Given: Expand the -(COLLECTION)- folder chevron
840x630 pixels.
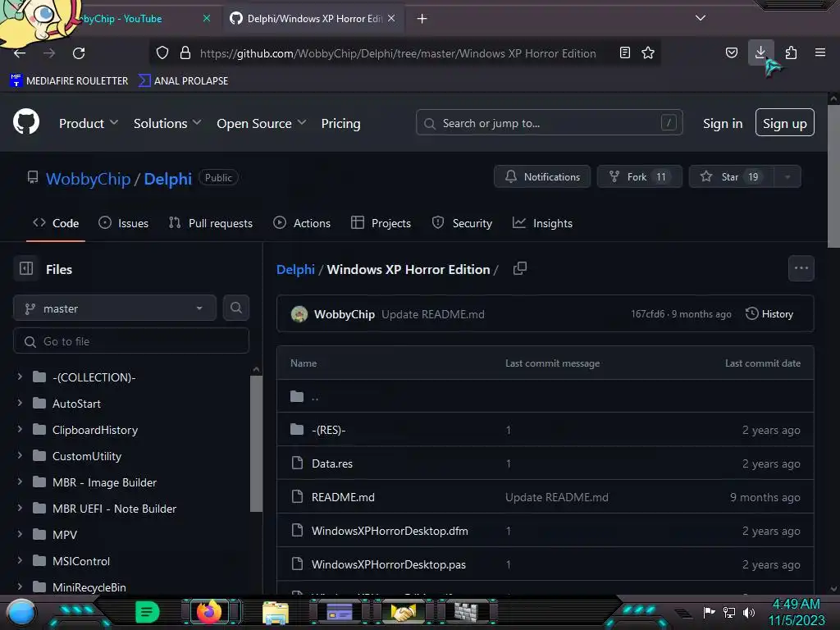Looking at the screenshot, I should click(20, 377).
